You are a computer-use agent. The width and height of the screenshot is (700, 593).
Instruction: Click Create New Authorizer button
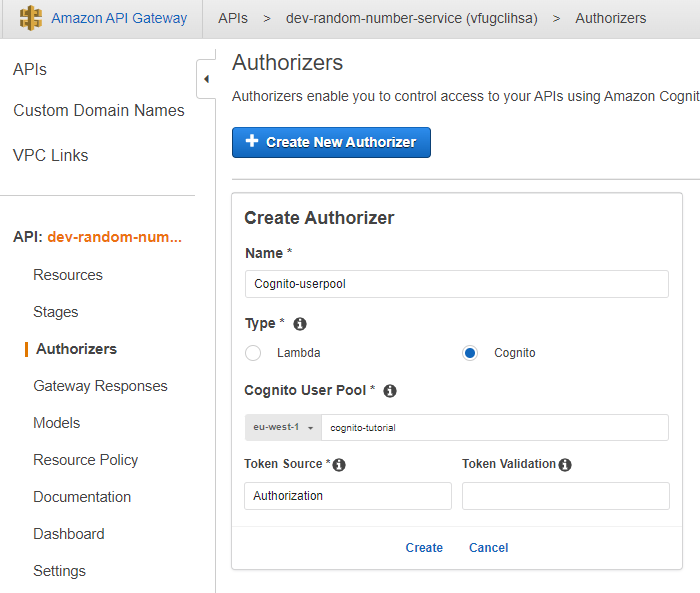331,142
